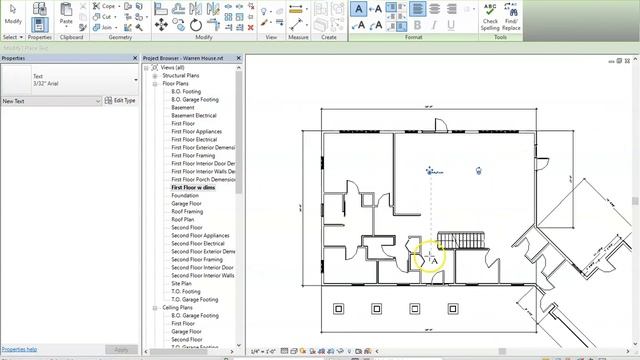The height and width of the screenshot is (360, 640).
Task: Click Check Spelling tool
Action: pos(490,17)
